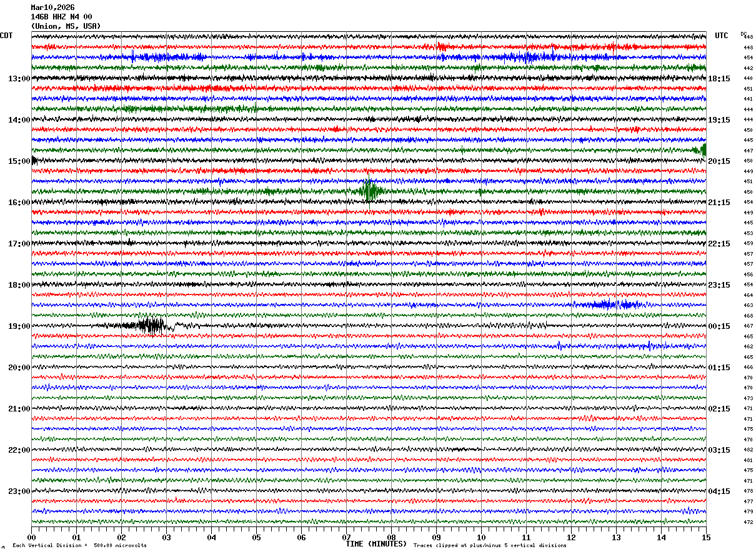Viewport: 756px width, 554px height.
Task: Click the location text (Union, MS, USA)
Action: (66, 26)
